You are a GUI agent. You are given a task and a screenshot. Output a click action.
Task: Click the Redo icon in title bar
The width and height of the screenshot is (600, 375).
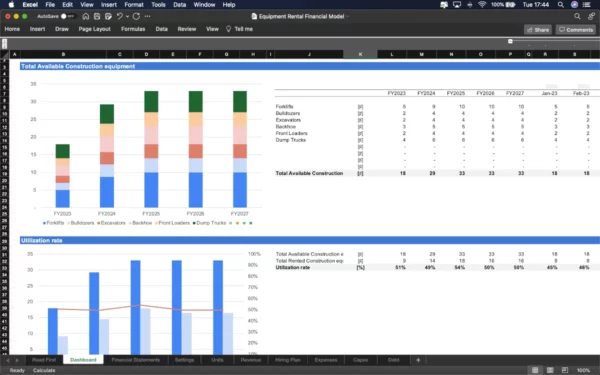tap(136, 16)
